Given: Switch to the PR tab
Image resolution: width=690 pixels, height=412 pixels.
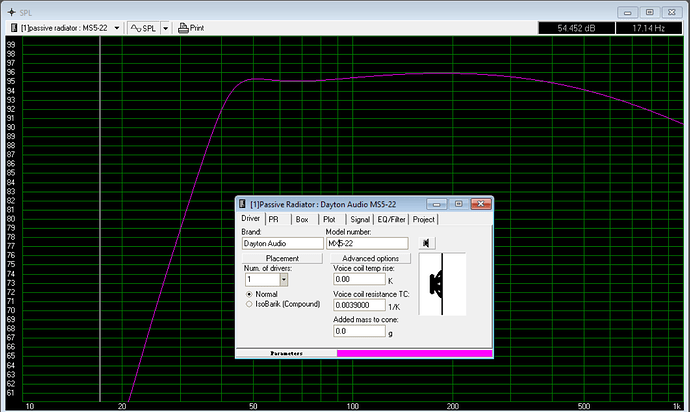Looking at the screenshot, I should 273,219.
